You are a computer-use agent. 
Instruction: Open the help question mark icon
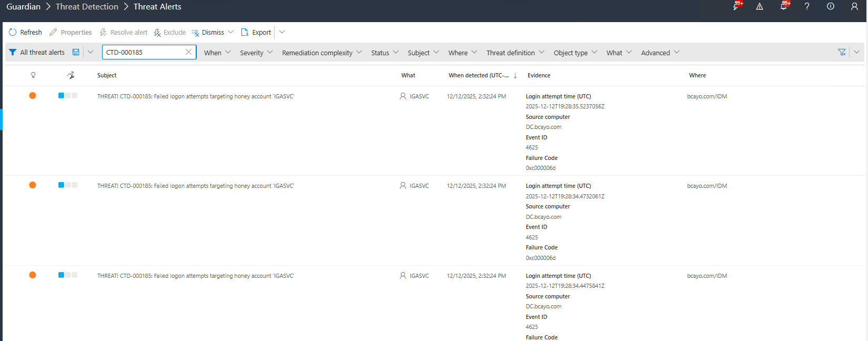pyautogui.click(x=806, y=6)
